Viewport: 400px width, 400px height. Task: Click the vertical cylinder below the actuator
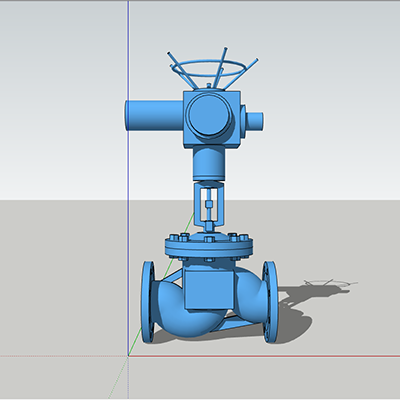209,164
